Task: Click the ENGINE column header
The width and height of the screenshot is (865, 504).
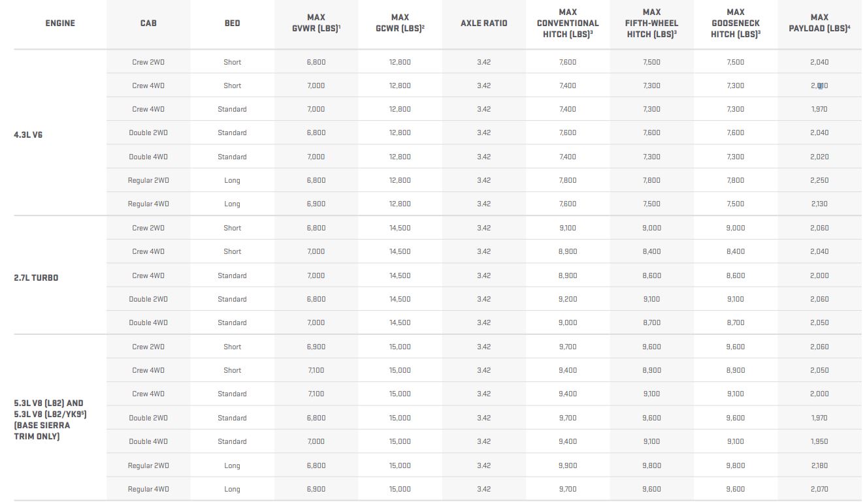Action: click(x=60, y=23)
